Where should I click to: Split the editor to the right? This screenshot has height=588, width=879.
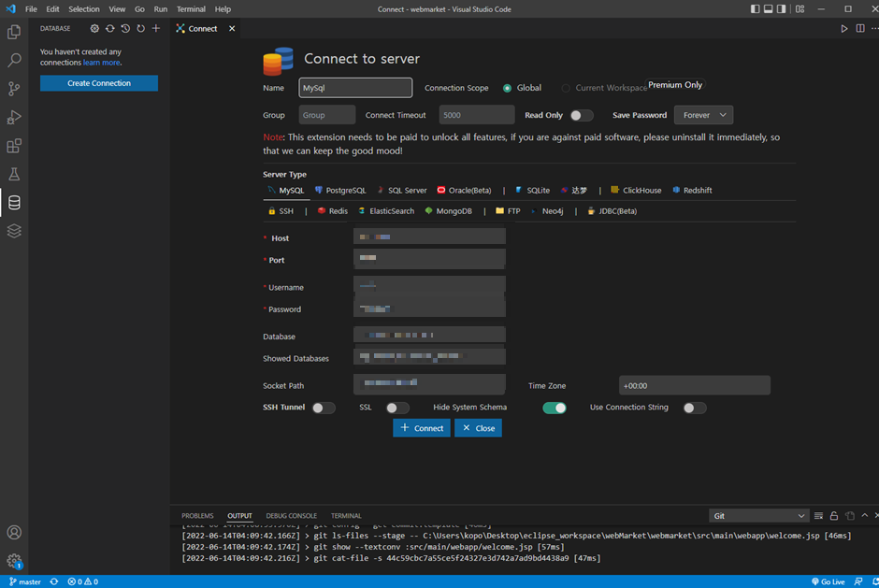click(x=860, y=29)
